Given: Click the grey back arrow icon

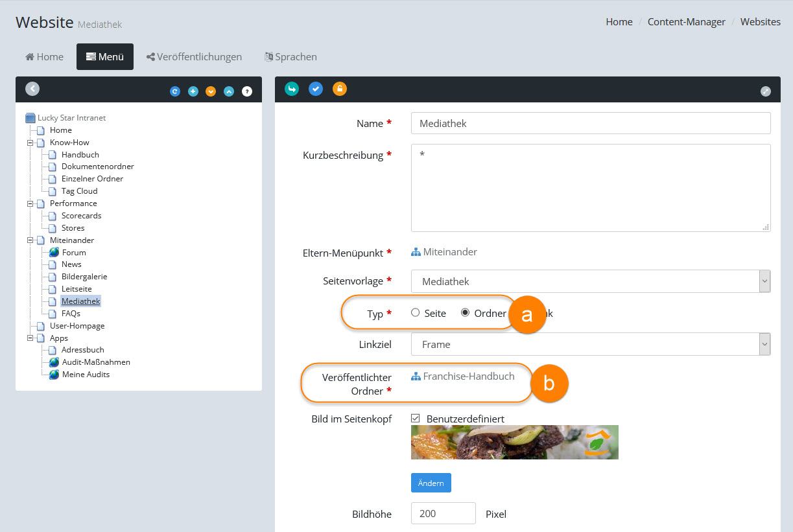Looking at the screenshot, I should coord(32,89).
